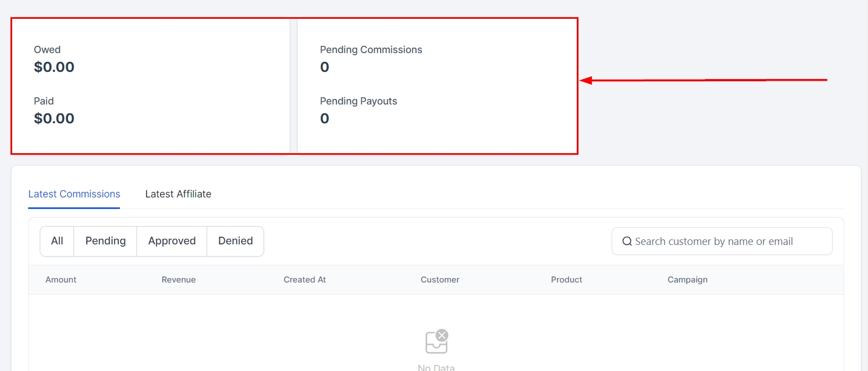
Task: Click the Paid amount value
Action: pos(54,118)
